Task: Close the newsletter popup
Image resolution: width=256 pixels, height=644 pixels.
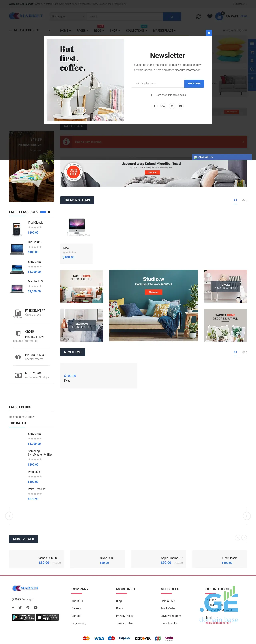Action: pos(209,33)
